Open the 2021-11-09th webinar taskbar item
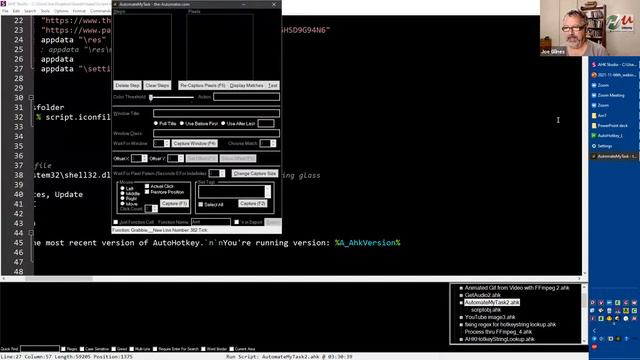Viewport: 640px width, 360px height. click(x=614, y=75)
